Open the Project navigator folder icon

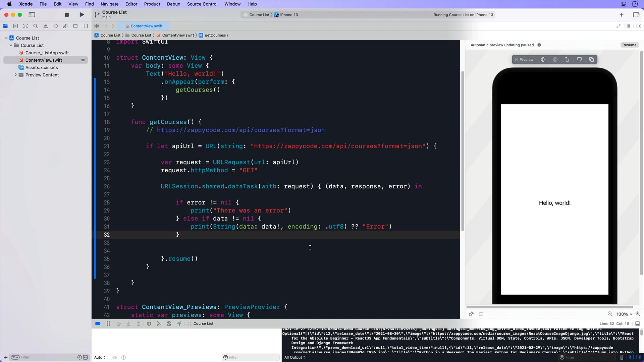pos(5,26)
